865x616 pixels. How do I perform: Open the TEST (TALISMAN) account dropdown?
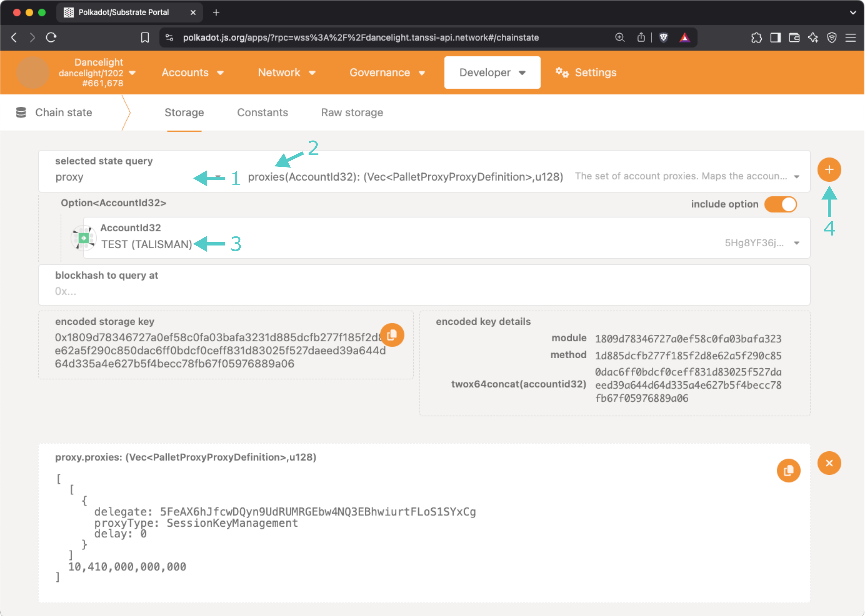[x=446, y=238]
